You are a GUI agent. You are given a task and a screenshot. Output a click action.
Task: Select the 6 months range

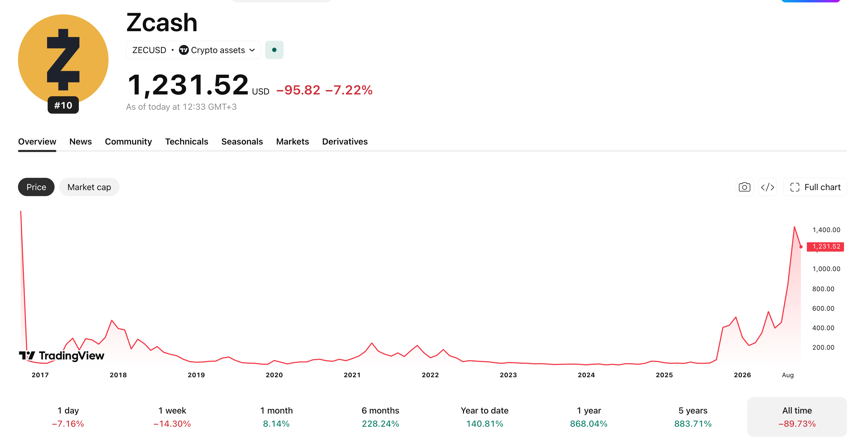[x=380, y=417]
